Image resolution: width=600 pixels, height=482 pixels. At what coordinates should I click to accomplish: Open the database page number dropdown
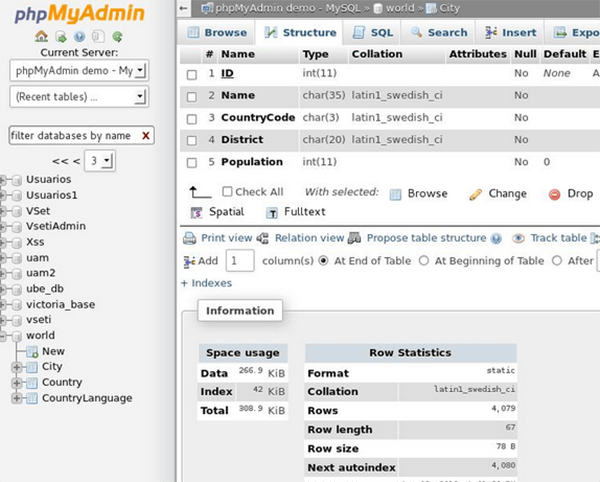[x=99, y=161]
